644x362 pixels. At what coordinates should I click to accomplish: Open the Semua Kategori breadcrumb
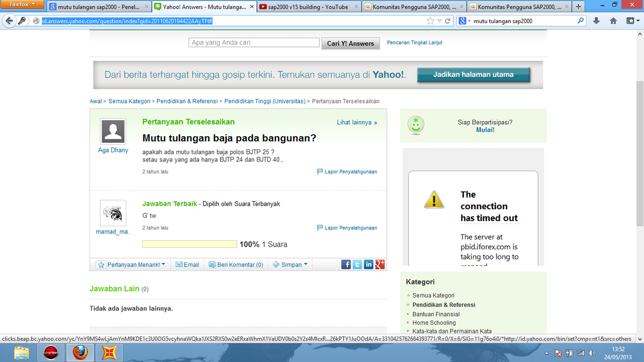(129, 101)
